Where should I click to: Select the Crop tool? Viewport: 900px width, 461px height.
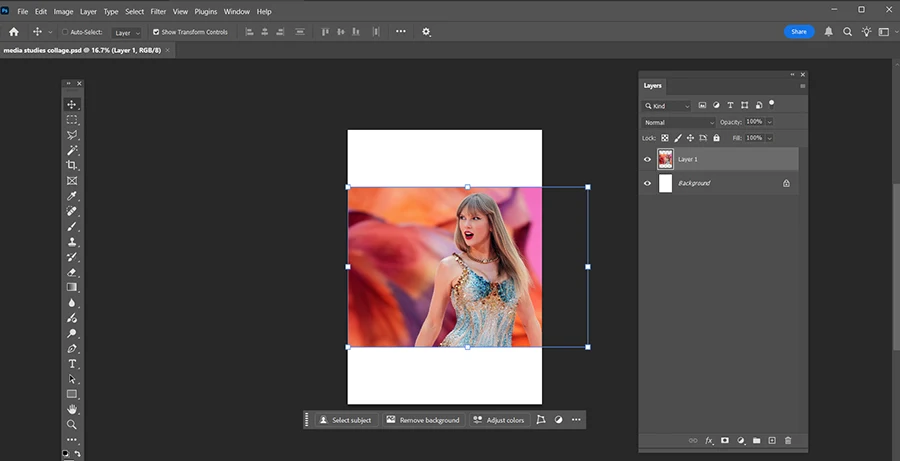coord(72,165)
